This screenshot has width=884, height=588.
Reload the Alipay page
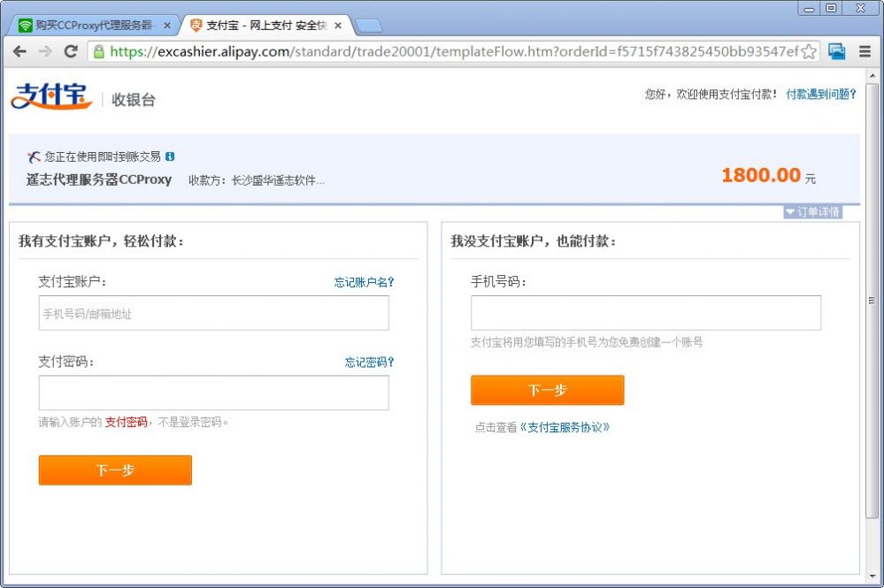[x=71, y=51]
